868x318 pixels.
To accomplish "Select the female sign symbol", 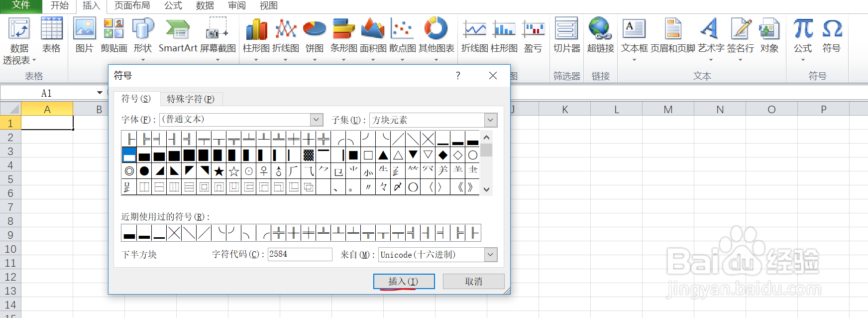I will [x=264, y=171].
